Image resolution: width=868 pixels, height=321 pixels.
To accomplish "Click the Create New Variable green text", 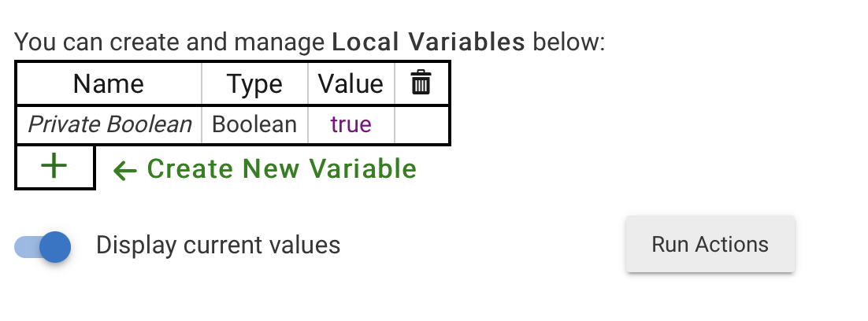I will coord(282,168).
